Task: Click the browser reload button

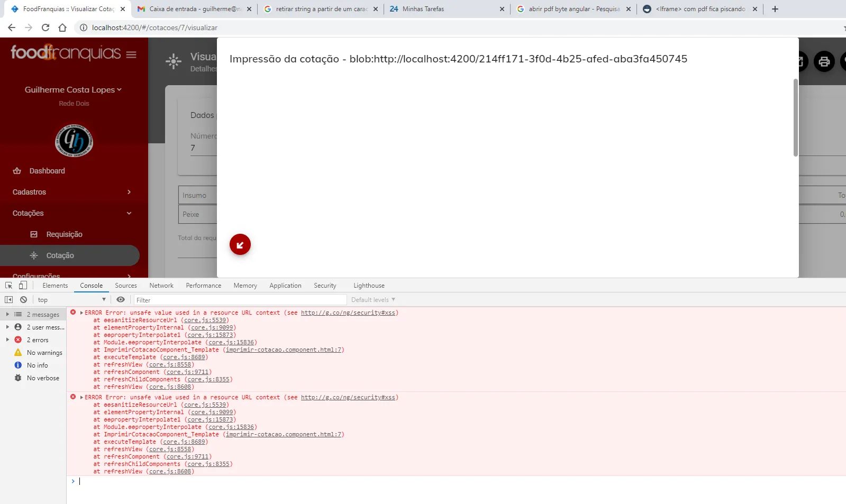Action: coord(46,28)
